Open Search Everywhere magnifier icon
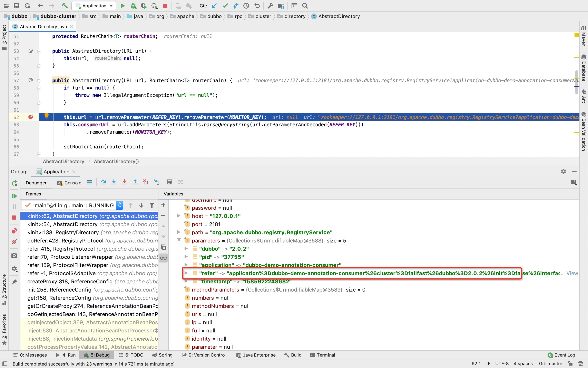 coord(305,6)
